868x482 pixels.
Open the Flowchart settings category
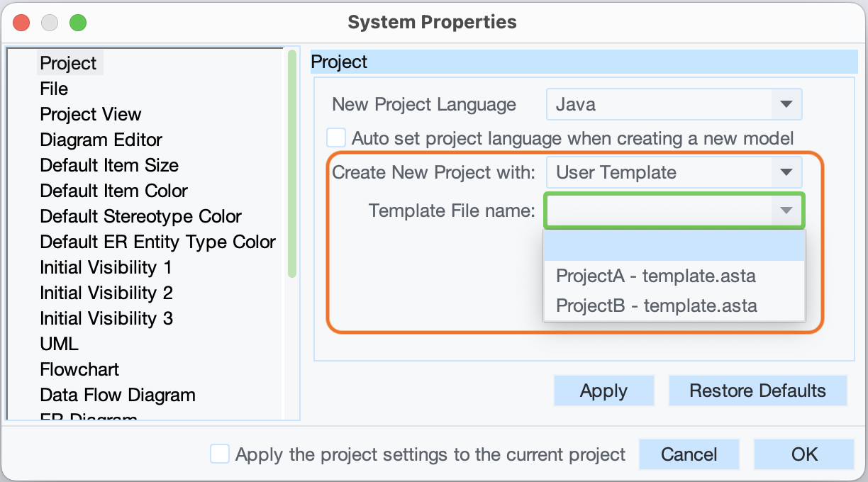point(79,369)
